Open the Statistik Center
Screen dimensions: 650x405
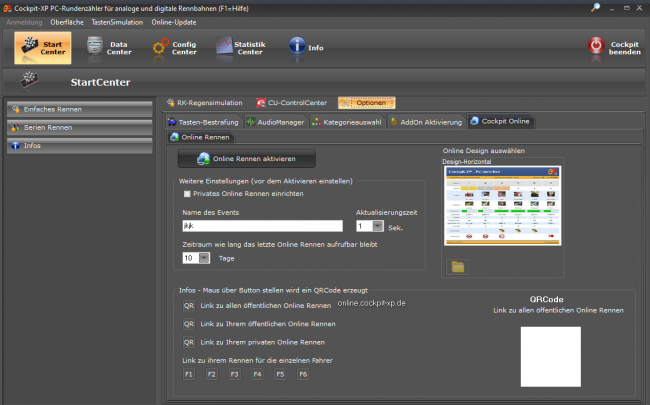[241, 46]
